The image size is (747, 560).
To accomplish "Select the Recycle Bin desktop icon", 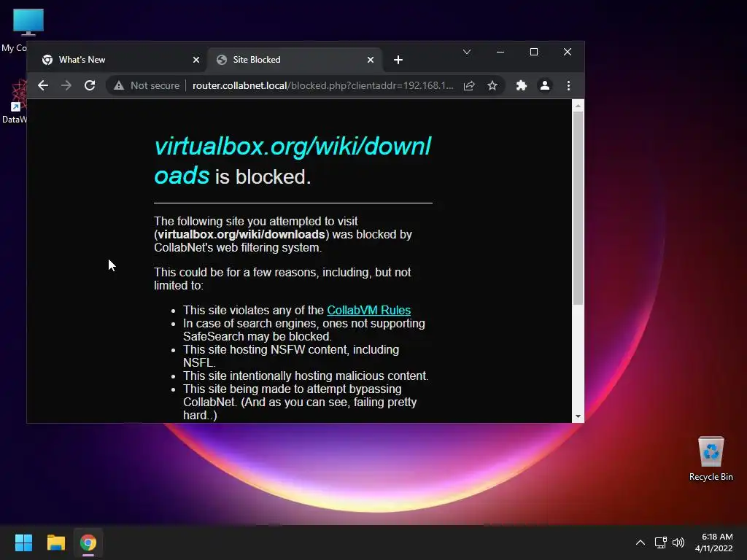I will (711, 458).
